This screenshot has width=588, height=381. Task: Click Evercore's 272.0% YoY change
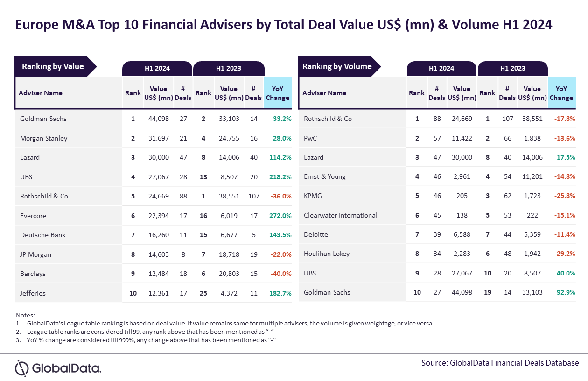pyautogui.click(x=280, y=216)
